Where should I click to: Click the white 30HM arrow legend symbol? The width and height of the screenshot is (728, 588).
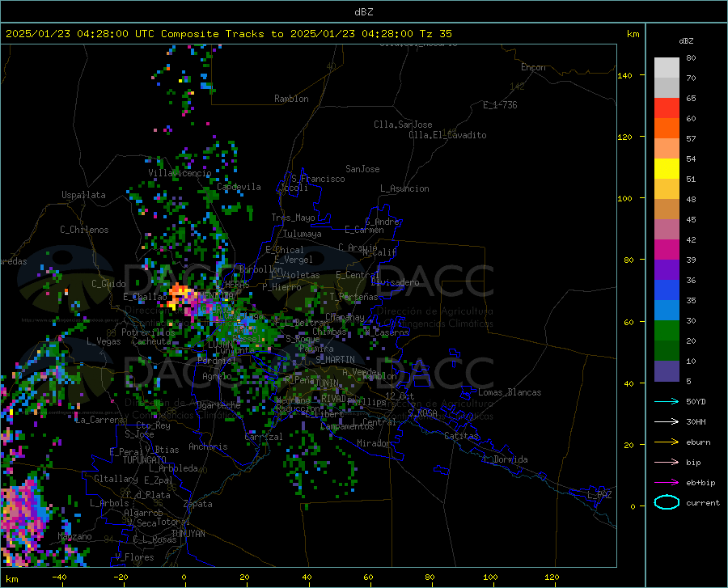(667, 421)
